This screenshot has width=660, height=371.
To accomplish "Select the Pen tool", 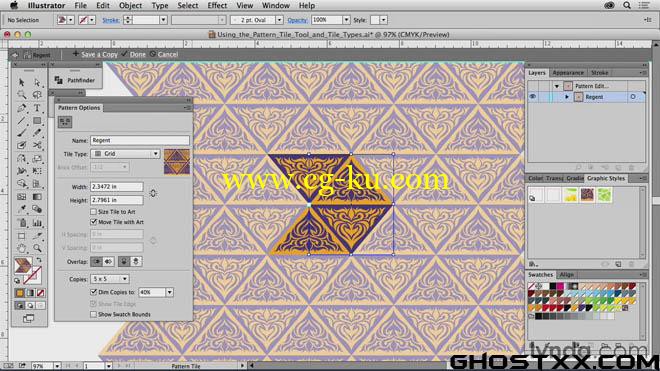I will 21,108.
